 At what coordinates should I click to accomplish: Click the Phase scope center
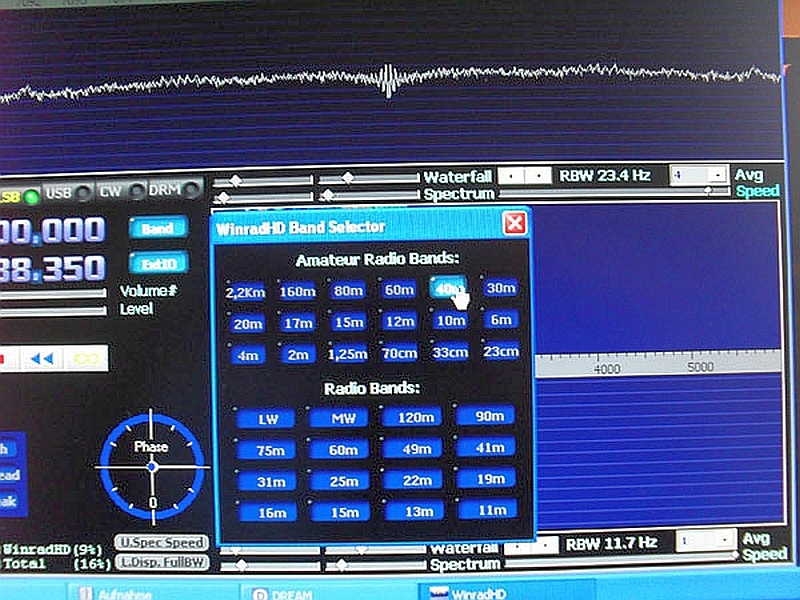(x=152, y=467)
